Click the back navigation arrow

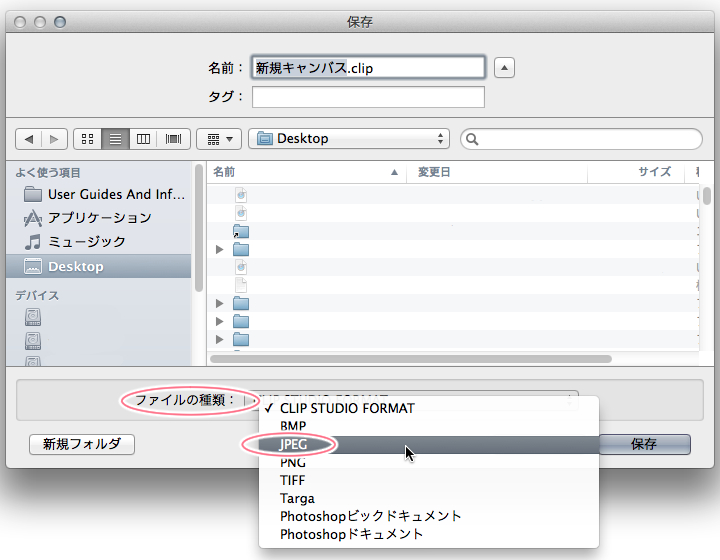(29, 139)
